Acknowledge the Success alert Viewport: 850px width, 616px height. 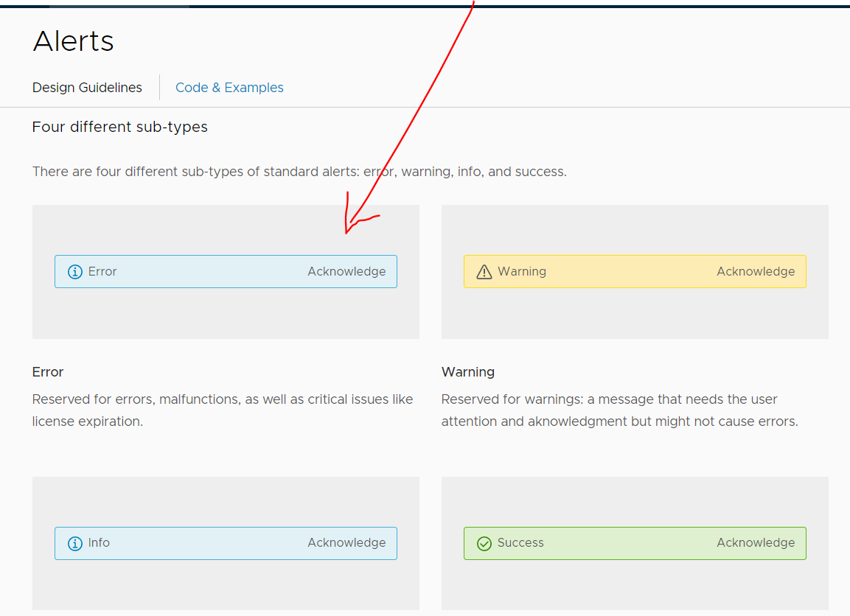pos(756,543)
